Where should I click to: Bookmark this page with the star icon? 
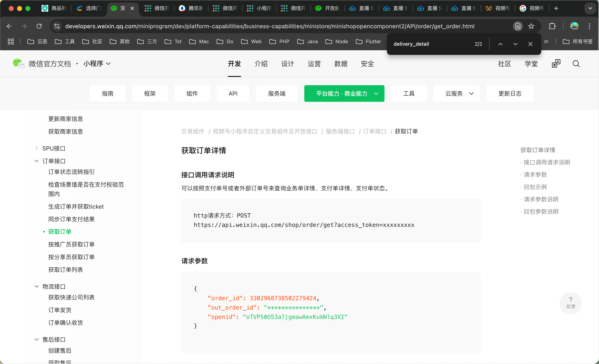531,26
